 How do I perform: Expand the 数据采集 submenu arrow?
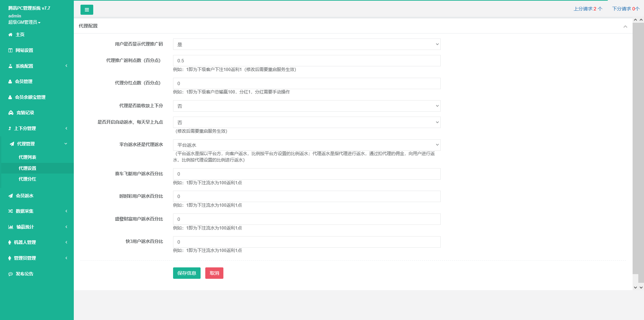(66, 211)
